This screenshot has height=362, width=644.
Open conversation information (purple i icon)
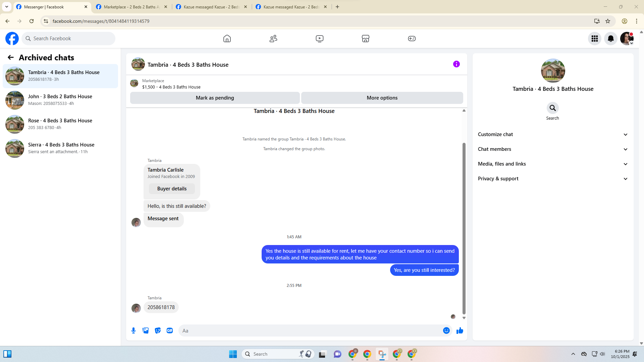(457, 64)
